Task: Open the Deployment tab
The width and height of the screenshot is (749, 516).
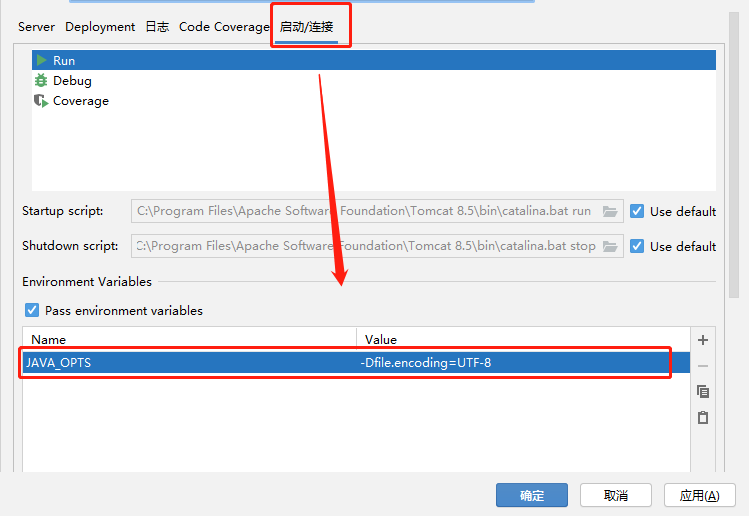Action: pyautogui.click(x=100, y=27)
